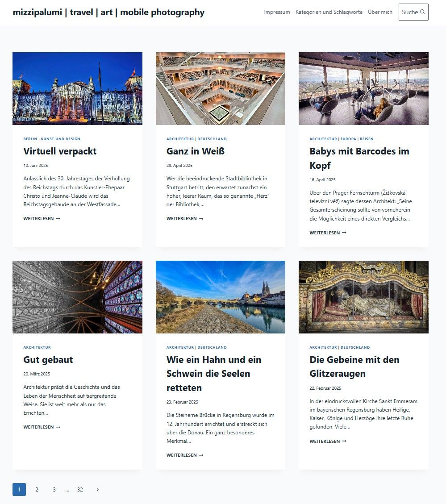Click the Suche search magnifier icon
Image resolution: width=446 pixels, height=504 pixels.
coord(422,12)
